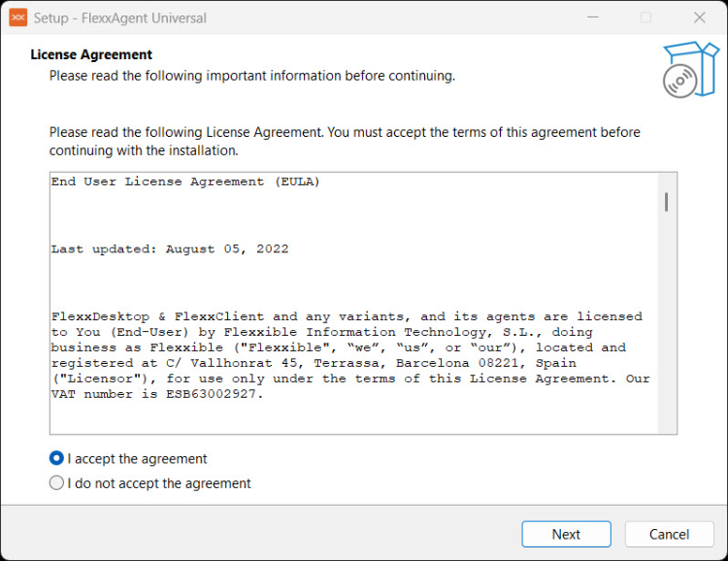The width and height of the screenshot is (728, 561).
Task: Click the 'End User License Agreement (EULA)' line
Action: click(184, 181)
